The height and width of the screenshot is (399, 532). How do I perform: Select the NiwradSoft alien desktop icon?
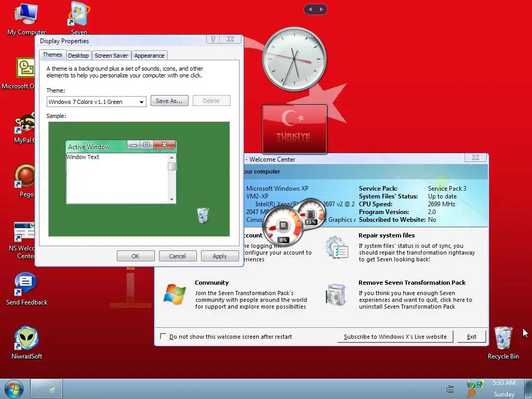26,343
